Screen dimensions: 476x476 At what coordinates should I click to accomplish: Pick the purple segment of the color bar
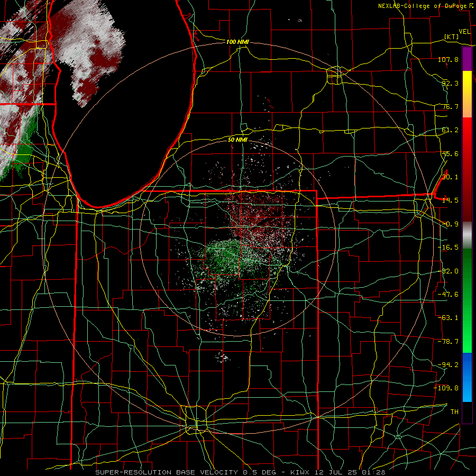pos(467,59)
